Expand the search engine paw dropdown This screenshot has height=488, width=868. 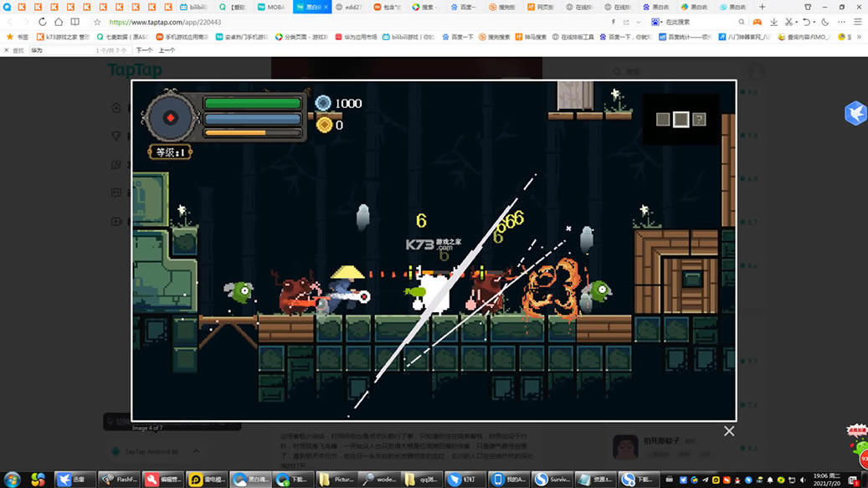[x=656, y=22]
